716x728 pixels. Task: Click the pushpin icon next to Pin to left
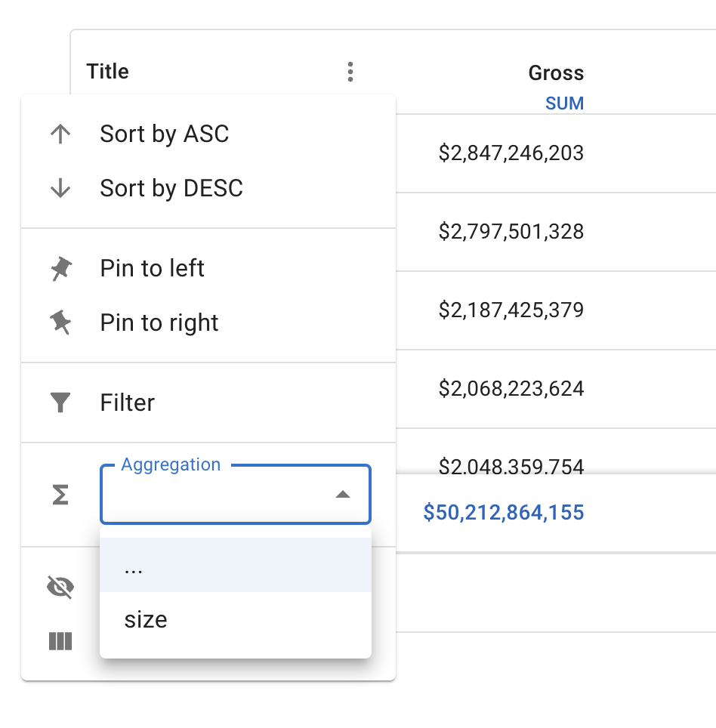pos(60,267)
